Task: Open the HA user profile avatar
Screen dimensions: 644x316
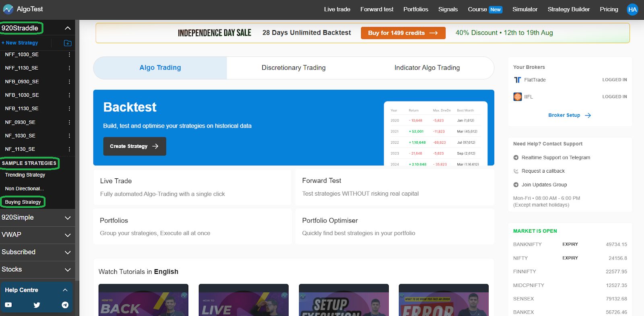Action: (632, 9)
